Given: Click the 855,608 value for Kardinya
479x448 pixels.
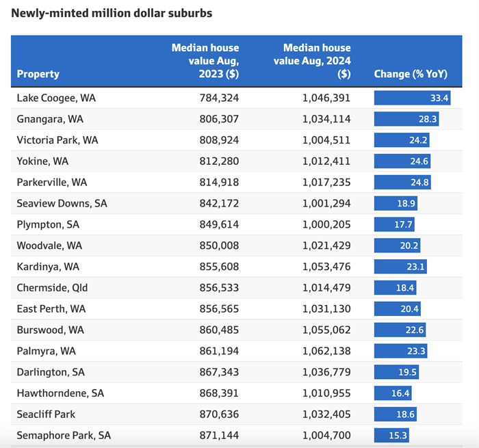Looking at the screenshot, I should click(x=219, y=267).
